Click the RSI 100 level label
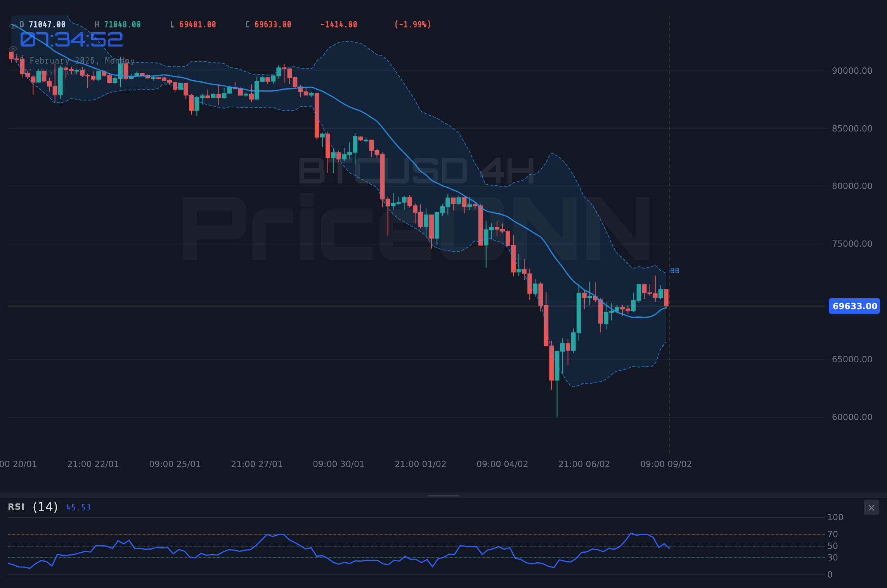Viewport: 887px width, 588px height. (x=835, y=517)
